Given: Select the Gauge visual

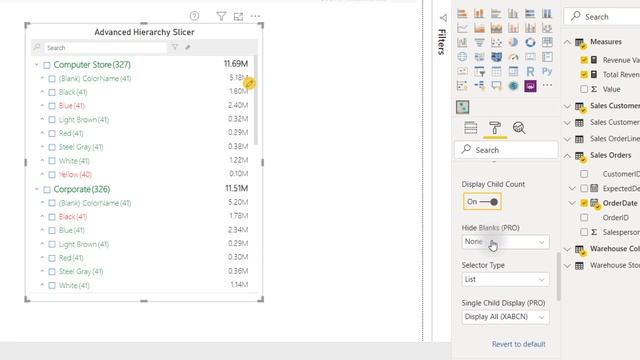Looking at the screenshot, I should [x=513, y=57].
